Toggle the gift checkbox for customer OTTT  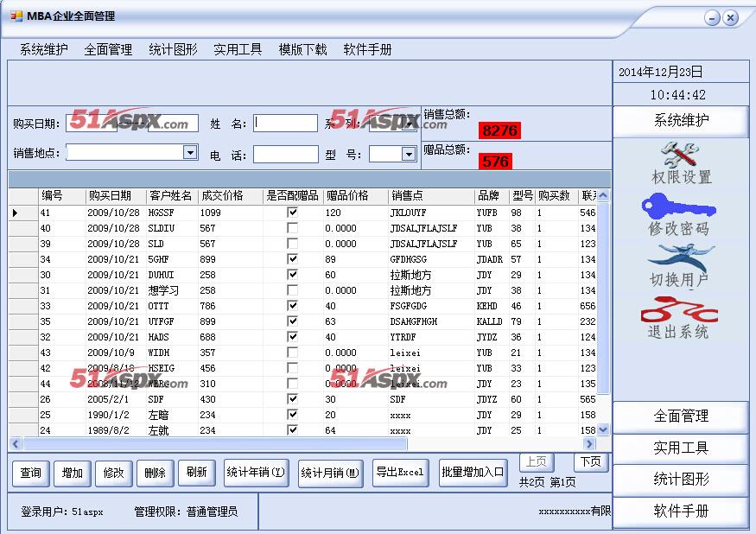point(292,306)
